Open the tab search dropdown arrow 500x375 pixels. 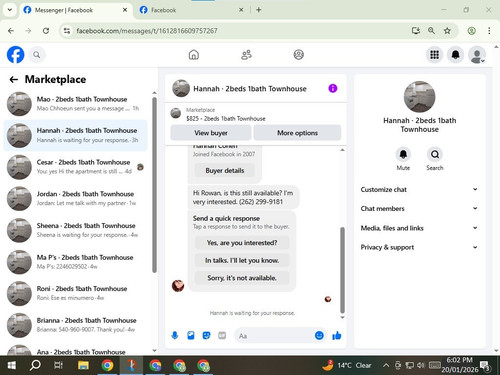10,10
